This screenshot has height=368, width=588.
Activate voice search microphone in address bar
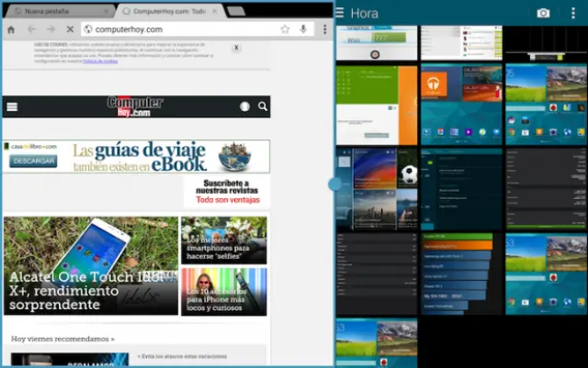tap(304, 29)
